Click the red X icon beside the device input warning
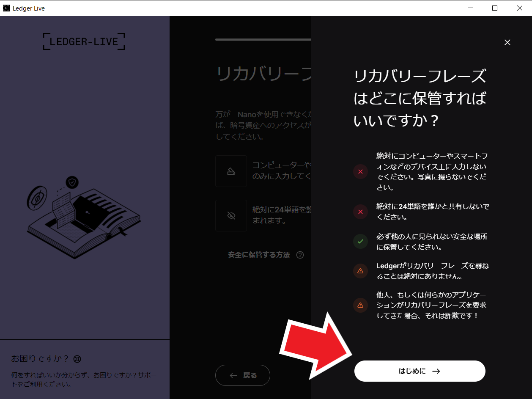This screenshot has width=532, height=399. pyautogui.click(x=360, y=171)
